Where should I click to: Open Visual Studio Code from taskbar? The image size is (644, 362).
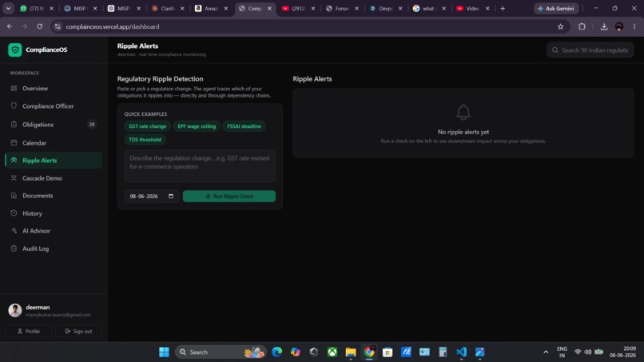pos(461,352)
